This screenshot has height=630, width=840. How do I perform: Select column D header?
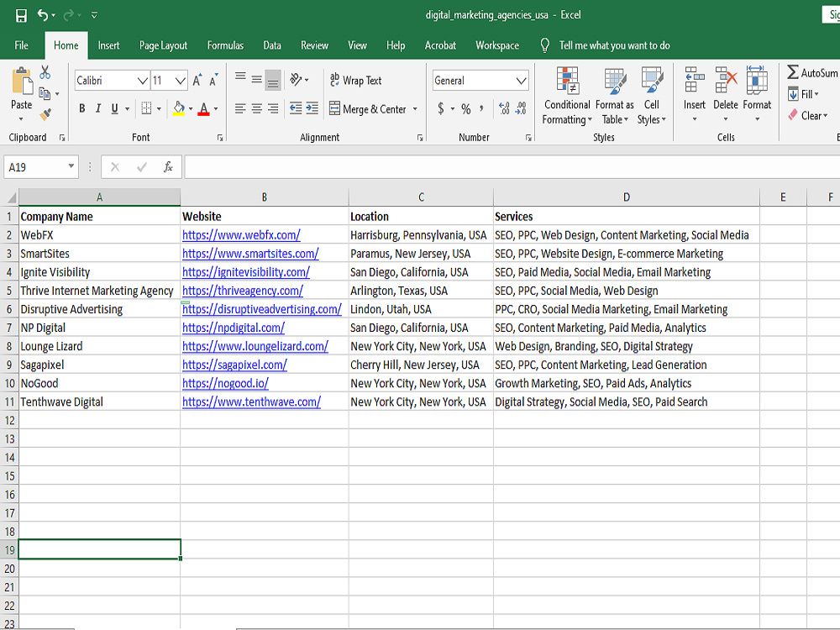627,197
